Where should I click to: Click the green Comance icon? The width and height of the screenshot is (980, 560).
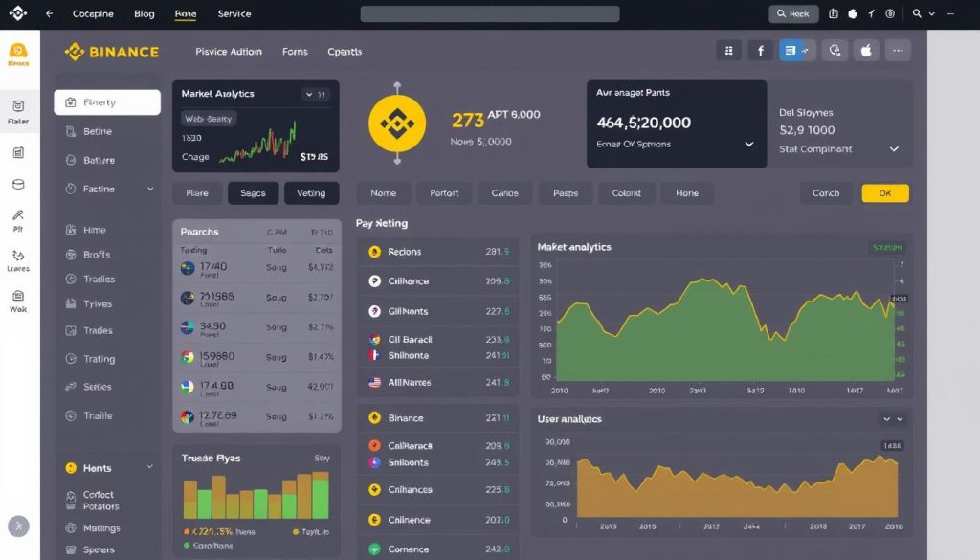[x=375, y=549]
